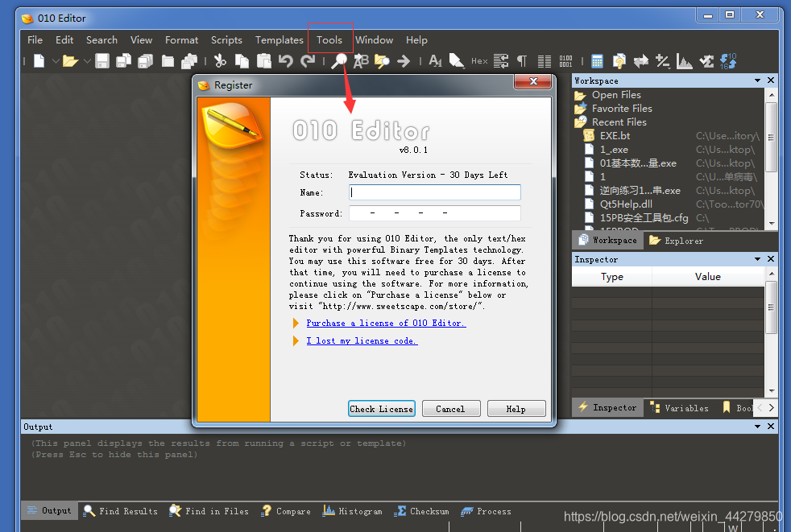Image resolution: width=791 pixels, height=532 pixels.
Task: Toggle show whitespace pilcrow icon
Action: [x=522, y=61]
